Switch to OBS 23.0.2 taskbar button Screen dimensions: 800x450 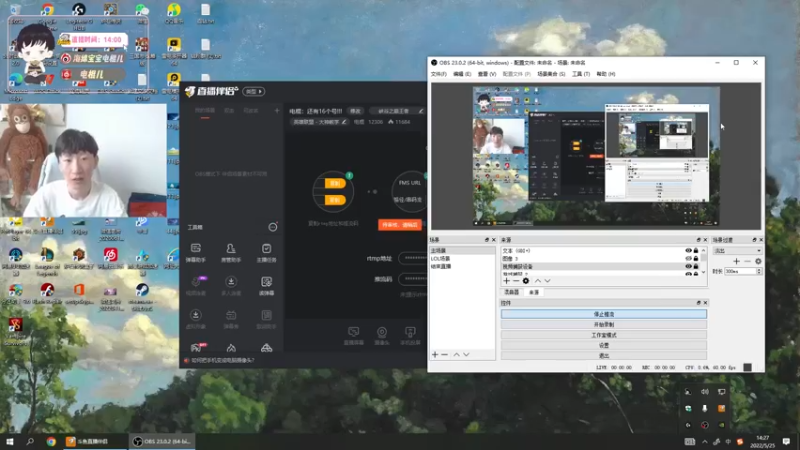pos(161,441)
